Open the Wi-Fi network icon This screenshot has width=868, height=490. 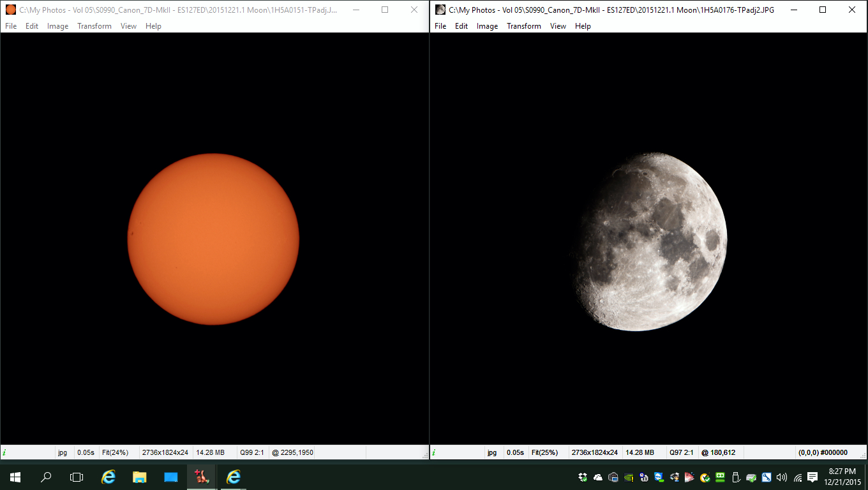click(x=798, y=477)
